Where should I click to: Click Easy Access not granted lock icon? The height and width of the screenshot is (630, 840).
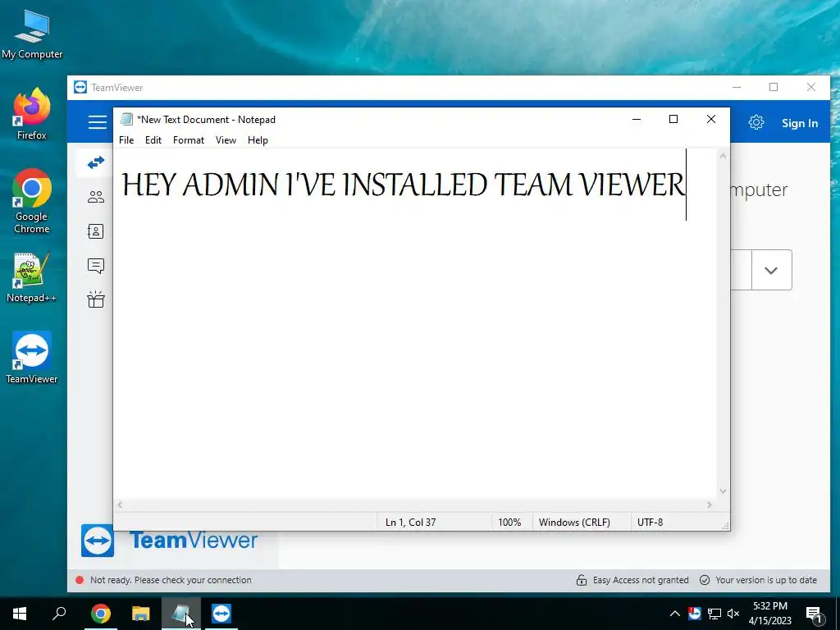point(582,580)
